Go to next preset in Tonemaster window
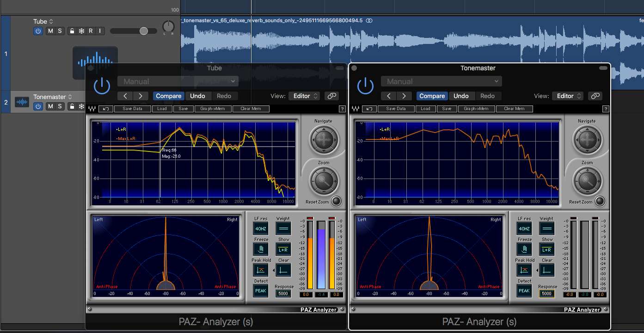644x333 pixels. coord(404,96)
